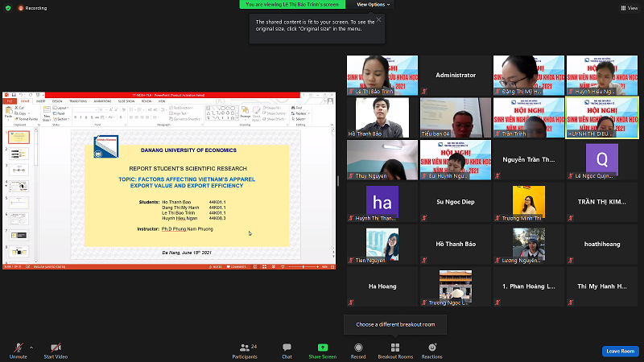
Task: Open FILE tab in shared PowerPoint
Action: coord(10,101)
